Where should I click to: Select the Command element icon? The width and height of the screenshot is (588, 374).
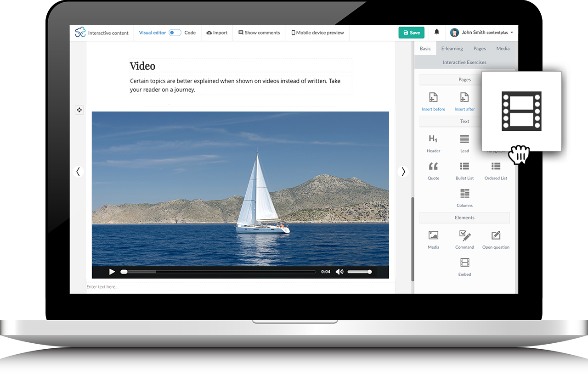point(464,235)
